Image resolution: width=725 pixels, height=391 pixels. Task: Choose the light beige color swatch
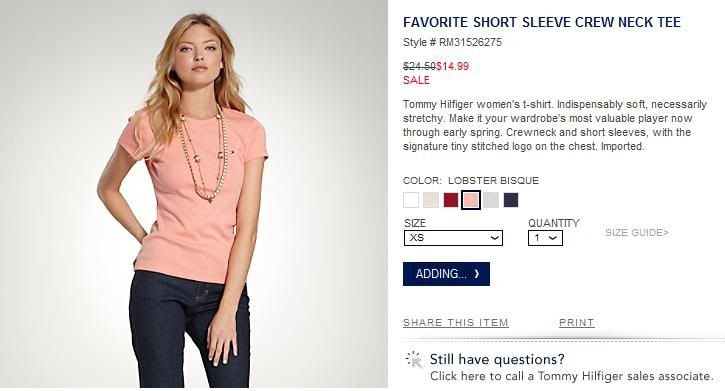tap(431, 200)
